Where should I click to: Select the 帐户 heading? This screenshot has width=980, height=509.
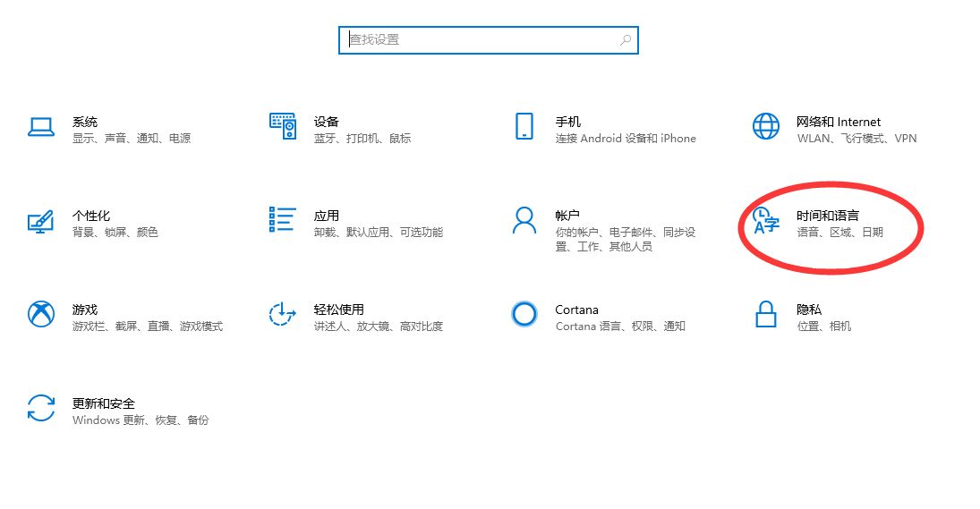(567, 216)
